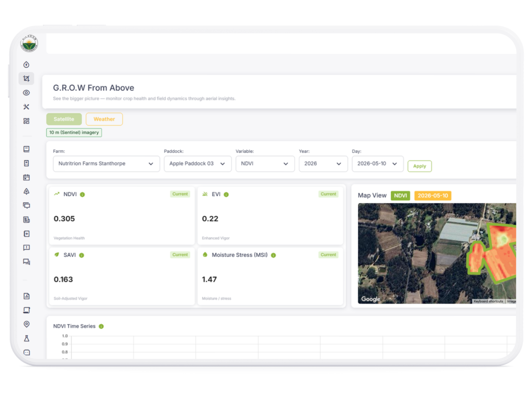Open the crossed tools sidebar icon
Image resolution: width=532 pixels, height=399 pixels.
coord(26,107)
